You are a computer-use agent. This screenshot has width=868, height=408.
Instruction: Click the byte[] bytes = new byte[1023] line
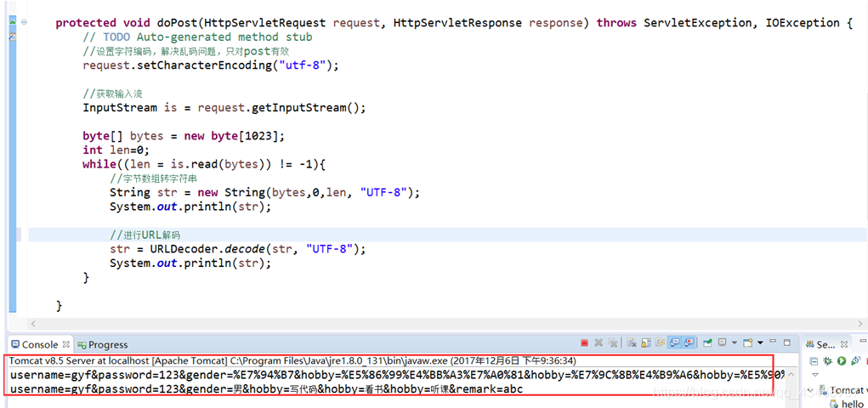click(x=184, y=136)
